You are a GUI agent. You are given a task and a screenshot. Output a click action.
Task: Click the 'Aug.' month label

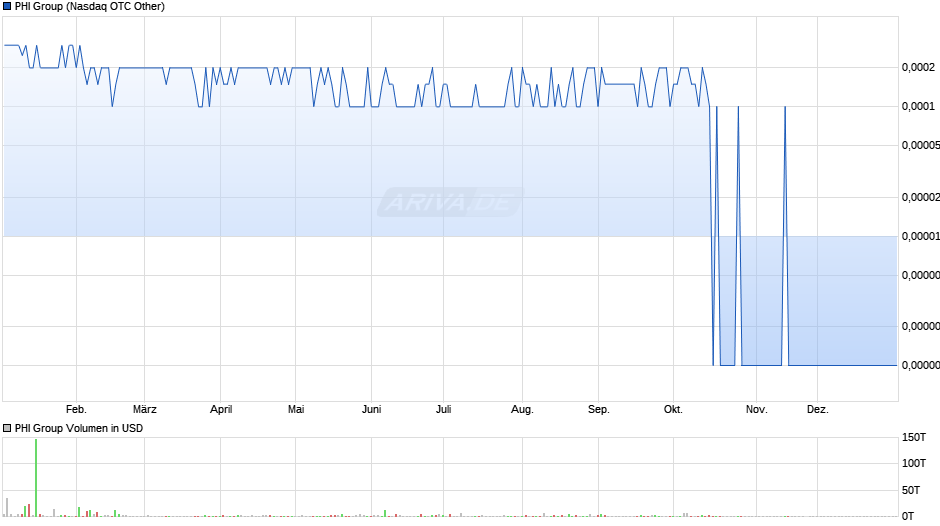[x=522, y=409]
